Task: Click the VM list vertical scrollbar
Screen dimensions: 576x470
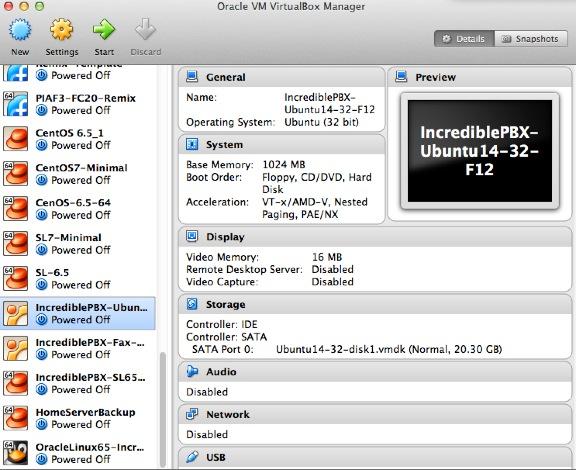Action: [163, 410]
